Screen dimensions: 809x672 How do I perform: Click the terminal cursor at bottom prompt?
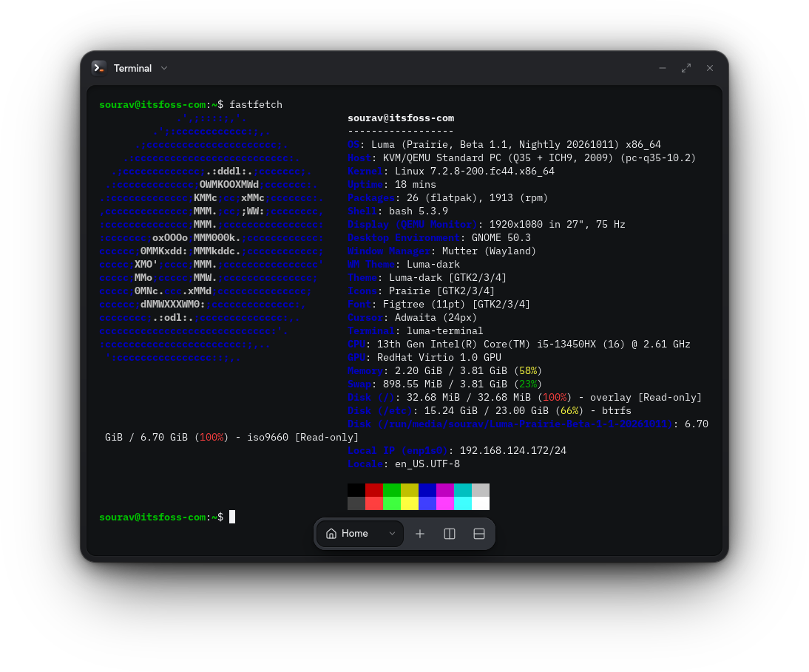232,517
